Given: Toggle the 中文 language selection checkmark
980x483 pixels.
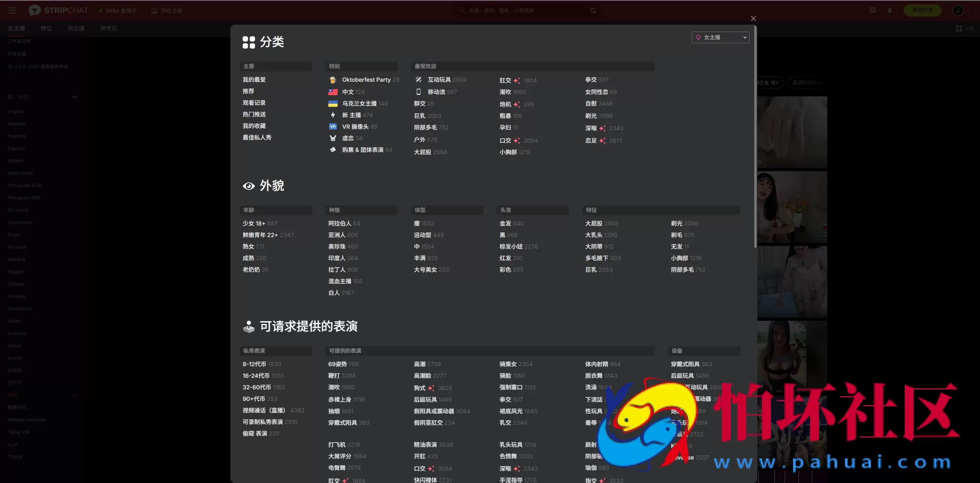Looking at the screenshot, I should tap(74, 395).
